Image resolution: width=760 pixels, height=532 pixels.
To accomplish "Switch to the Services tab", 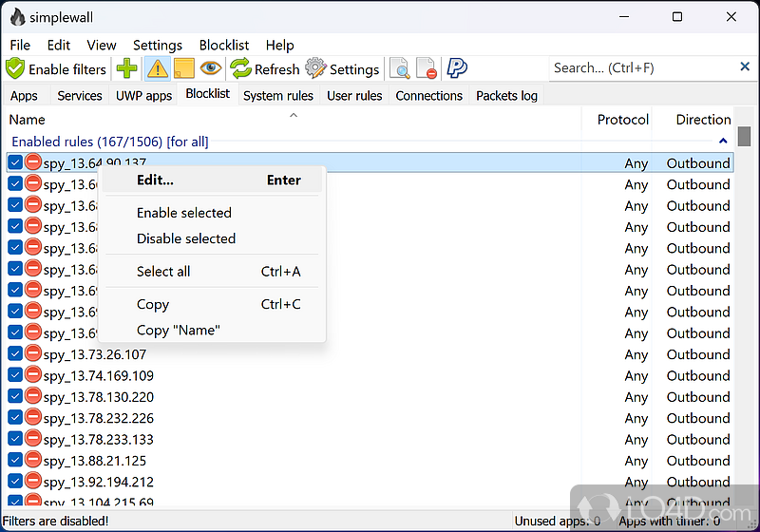I will [x=80, y=95].
